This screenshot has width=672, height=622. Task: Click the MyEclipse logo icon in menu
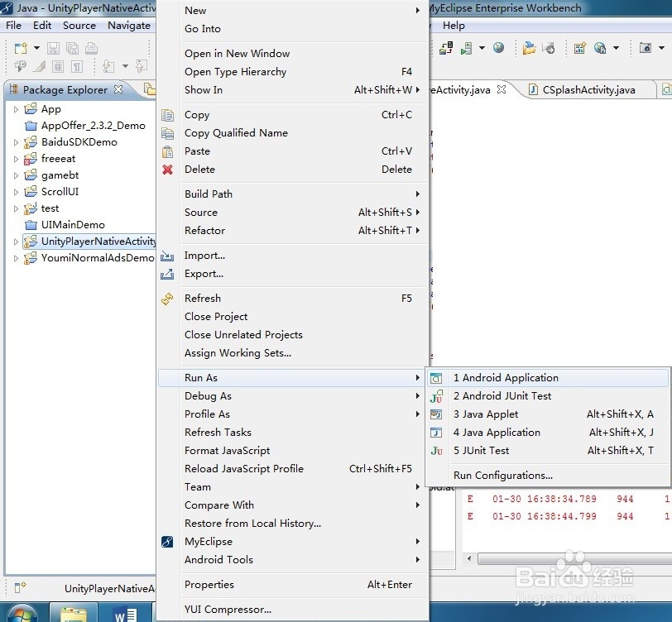167,542
